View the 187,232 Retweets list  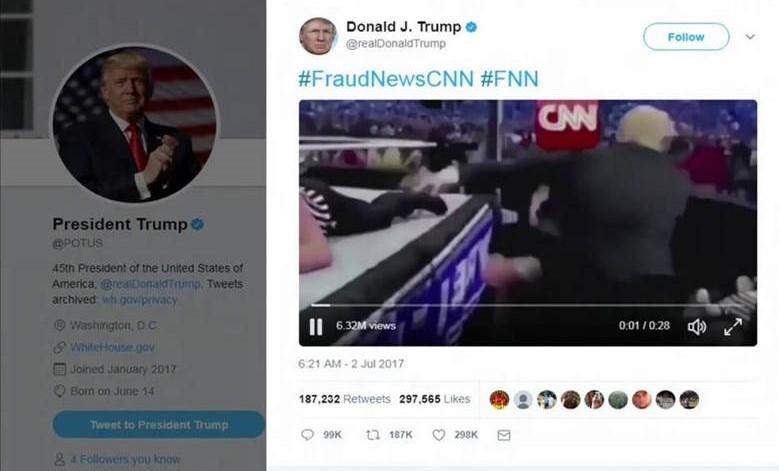point(344,399)
